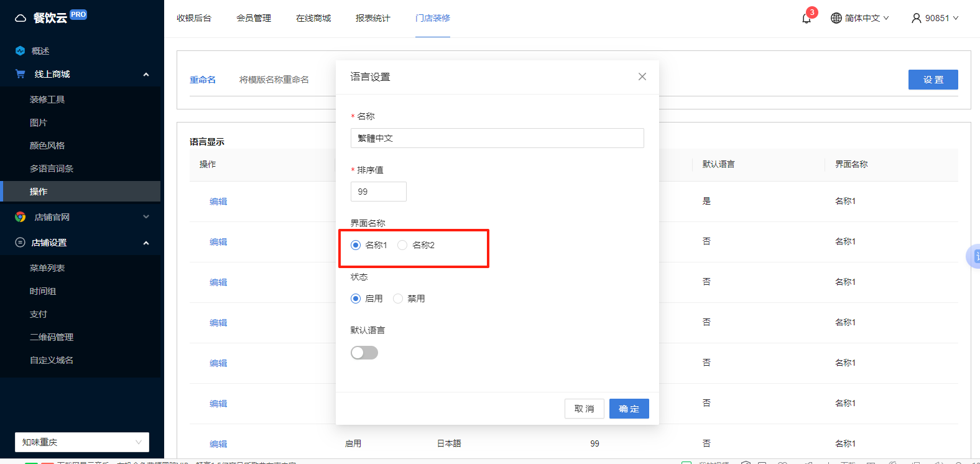Open the 会员管理 tab
980x464 pixels.
(x=254, y=18)
